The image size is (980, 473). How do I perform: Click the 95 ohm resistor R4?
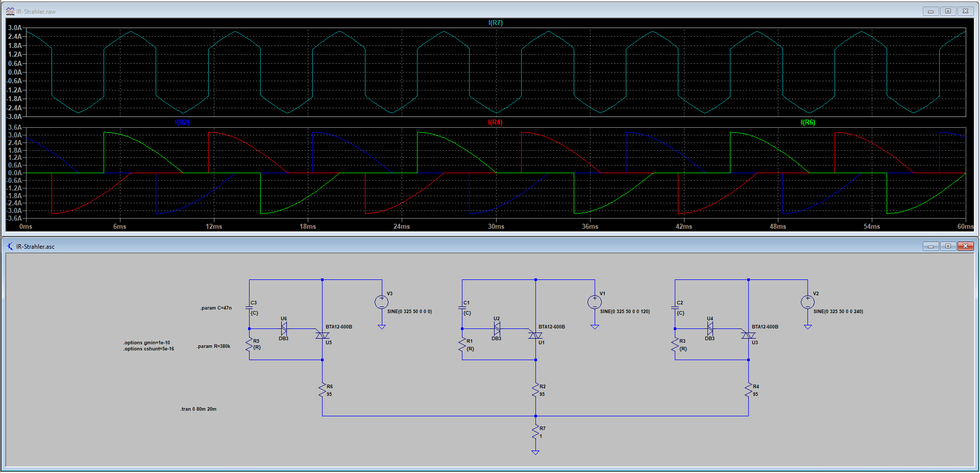748,391
